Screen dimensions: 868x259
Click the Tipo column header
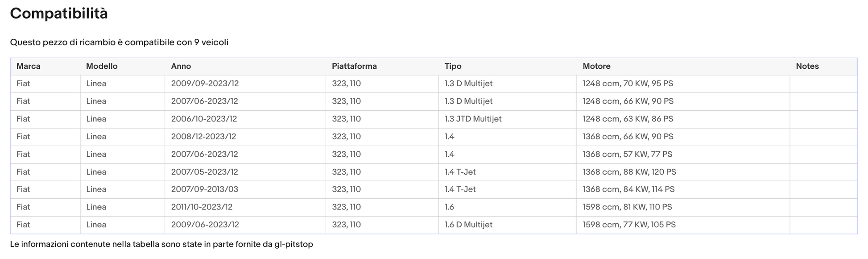click(x=508, y=66)
